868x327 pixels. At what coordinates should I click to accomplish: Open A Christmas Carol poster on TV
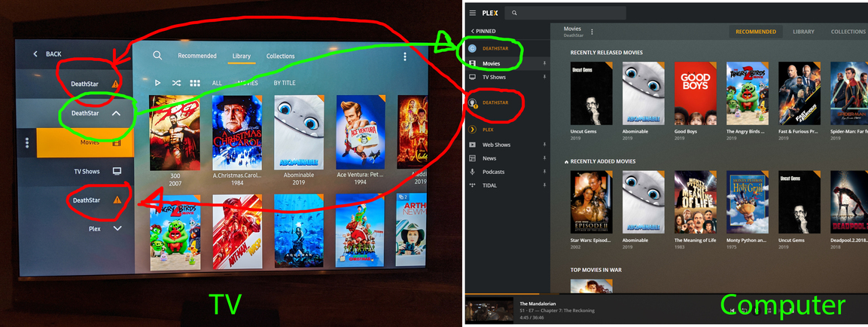237,133
